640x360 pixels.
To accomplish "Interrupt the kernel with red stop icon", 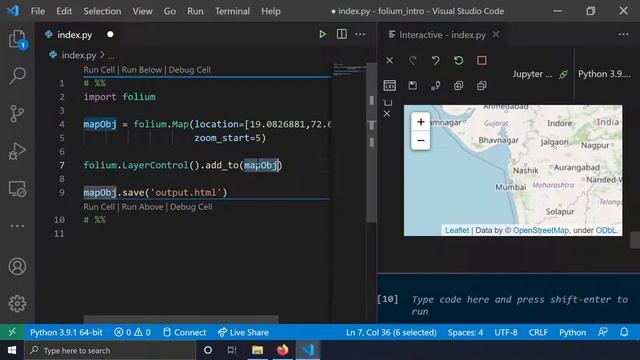I will 482,60.
